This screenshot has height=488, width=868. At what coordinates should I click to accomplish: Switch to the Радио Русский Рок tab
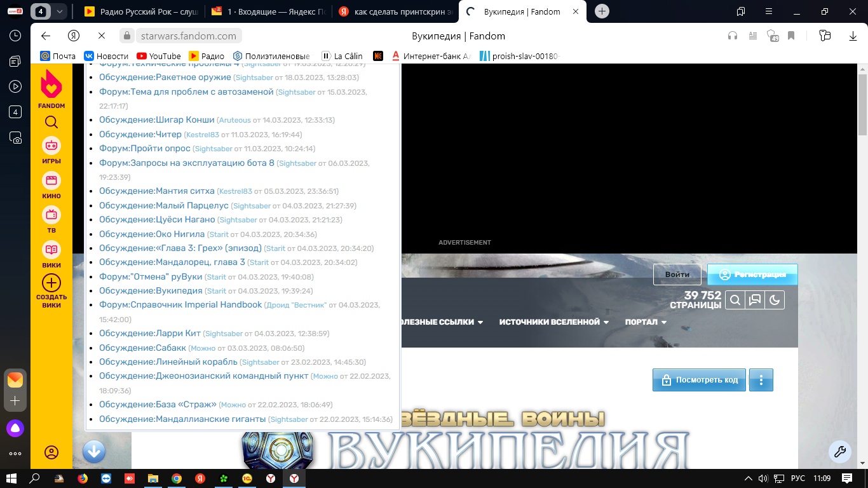(141, 11)
